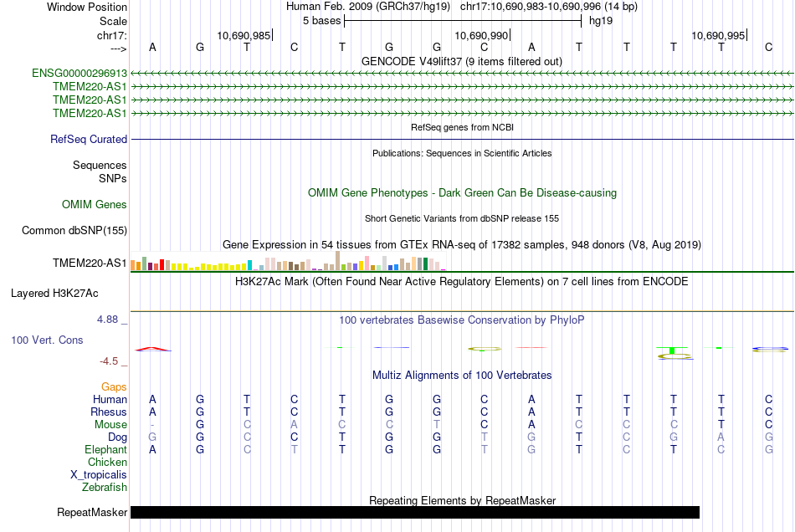Image resolution: width=795 pixels, height=532 pixels.
Task: Click the Human alignment row label
Action: [x=110, y=399]
